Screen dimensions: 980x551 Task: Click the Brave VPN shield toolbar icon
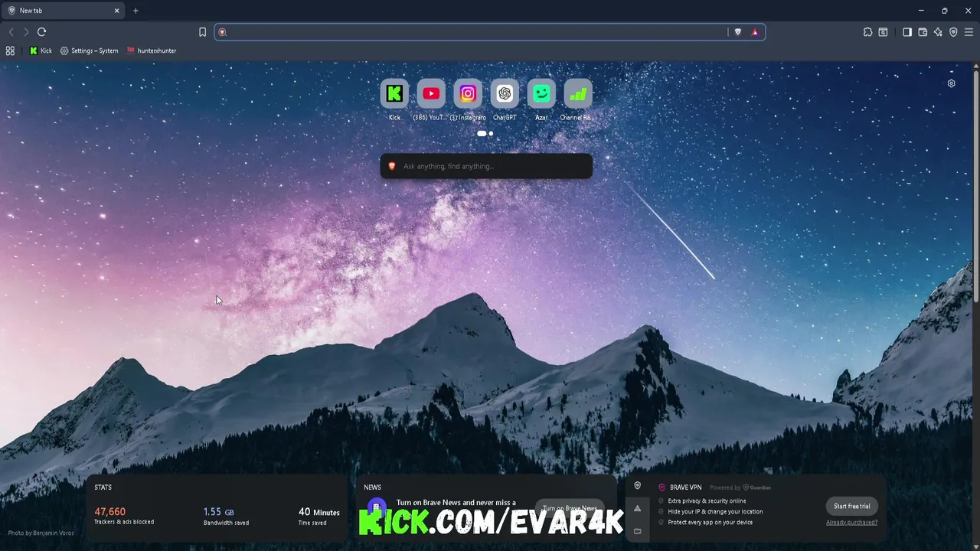tap(953, 32)
